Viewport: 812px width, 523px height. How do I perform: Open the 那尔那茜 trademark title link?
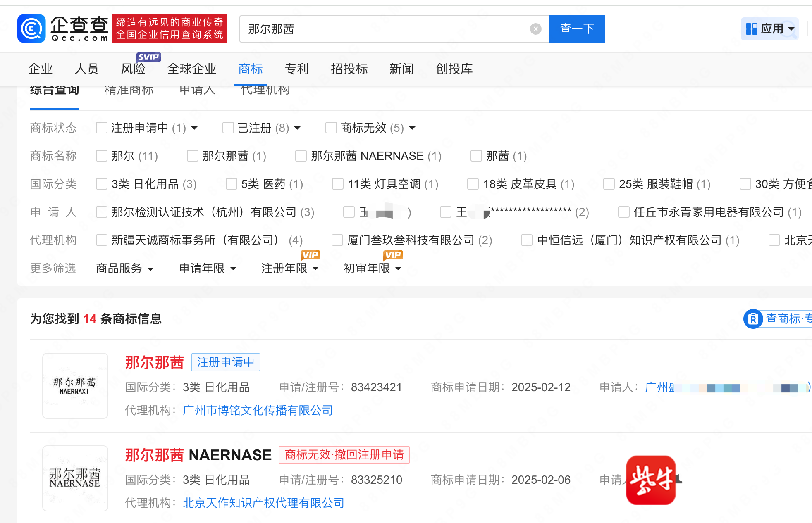(x=154, y=362)
